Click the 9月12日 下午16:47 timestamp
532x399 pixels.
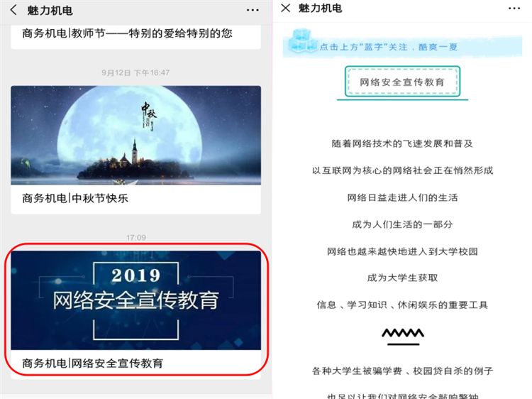click(x=135, y=72)
